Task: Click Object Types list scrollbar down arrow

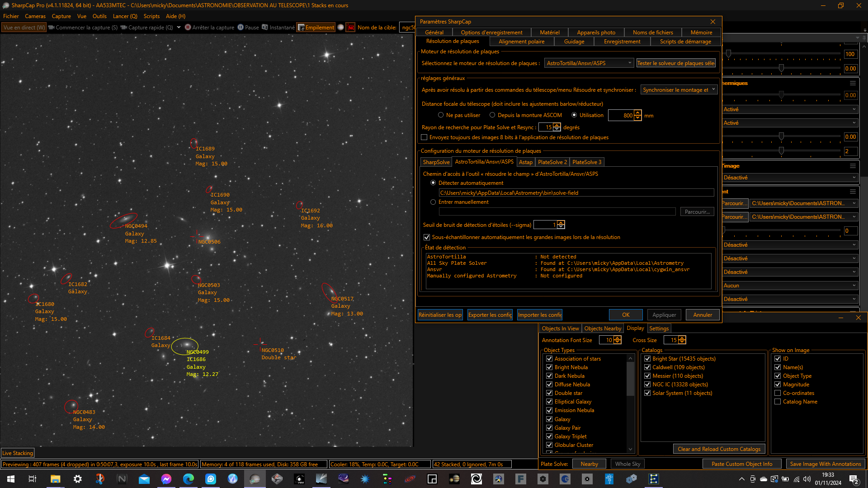Action: [x=630, y=449]
